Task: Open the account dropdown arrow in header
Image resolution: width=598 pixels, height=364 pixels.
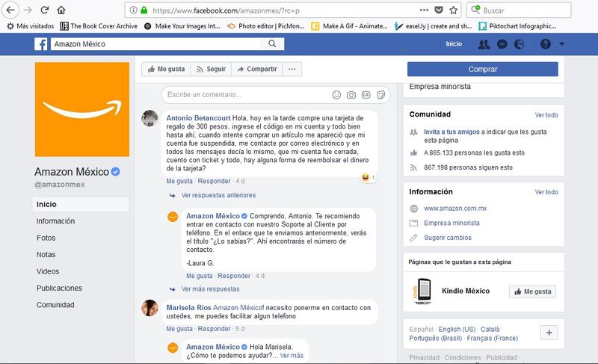Action: coord(562,44)
